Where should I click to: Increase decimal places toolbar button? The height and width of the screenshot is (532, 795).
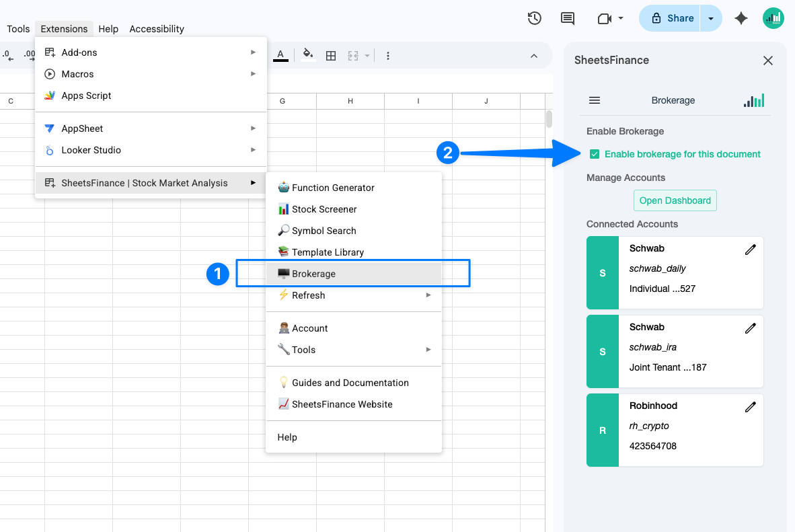pos(30,55)
